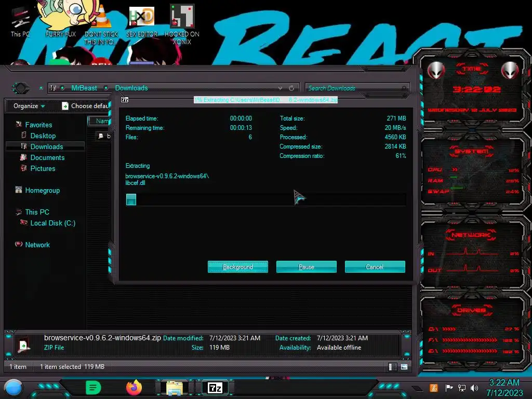The height and width of the screenshot is (399, 532).
Task: Click the Name column header
Action: [x=99, y=121]
